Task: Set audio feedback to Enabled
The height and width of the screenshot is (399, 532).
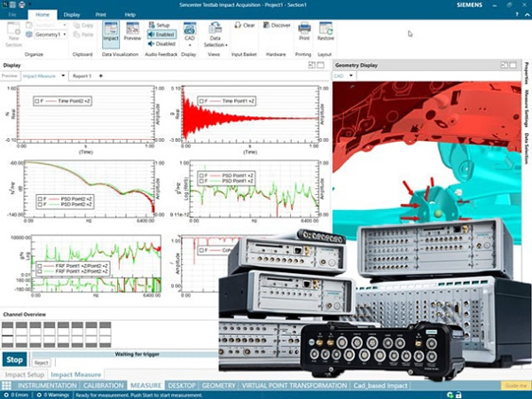Action: pos(161,34)
